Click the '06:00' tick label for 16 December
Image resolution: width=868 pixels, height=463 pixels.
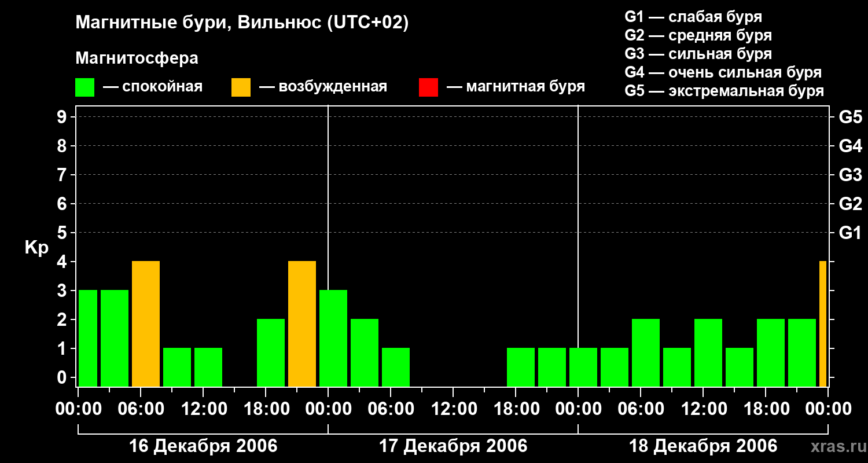click(141, 409)
